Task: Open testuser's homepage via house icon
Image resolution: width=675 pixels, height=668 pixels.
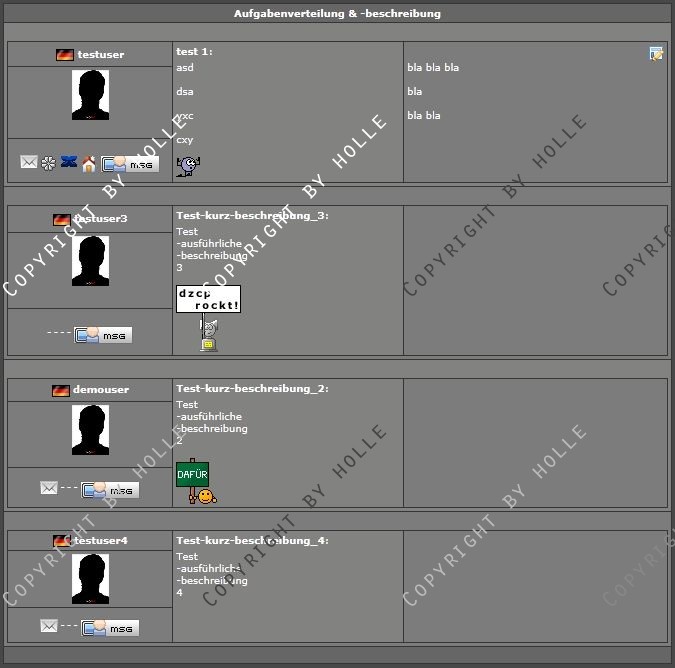Action: tap(88, 164)
